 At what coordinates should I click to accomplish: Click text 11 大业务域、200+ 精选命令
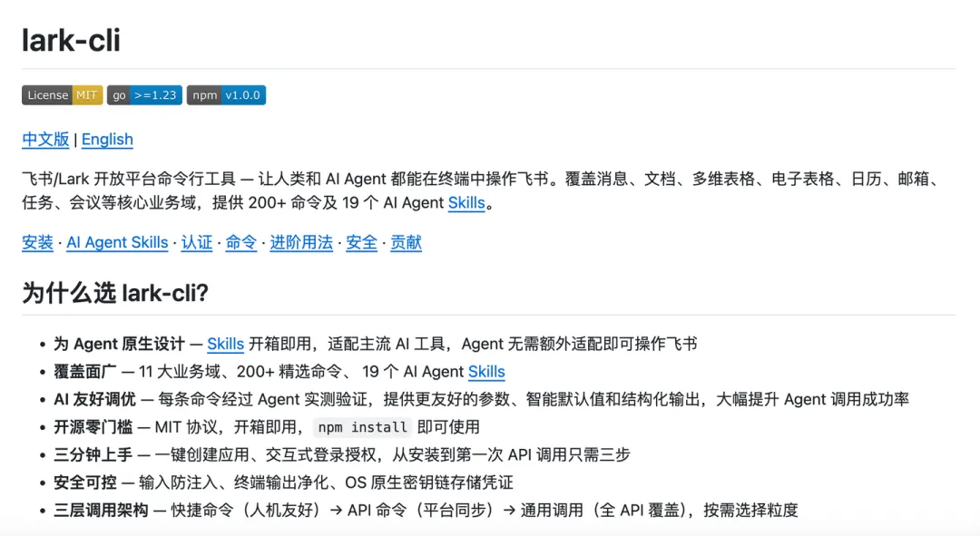(x=240, y=372)
